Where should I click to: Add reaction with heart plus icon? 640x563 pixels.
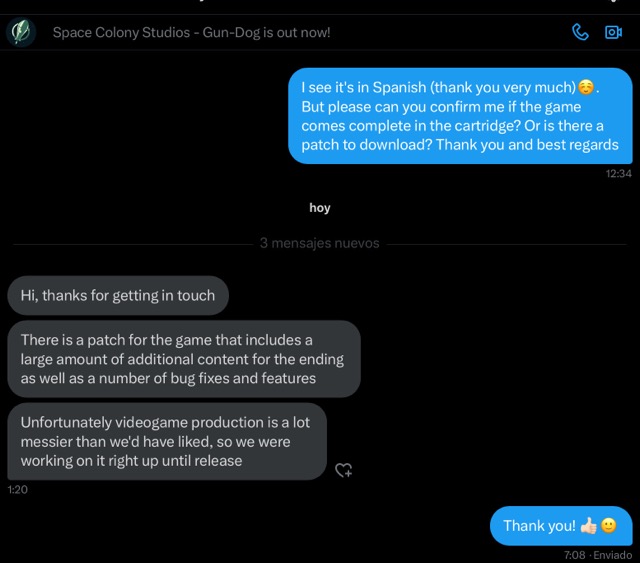pyautogui.click(x=343, y=470)
